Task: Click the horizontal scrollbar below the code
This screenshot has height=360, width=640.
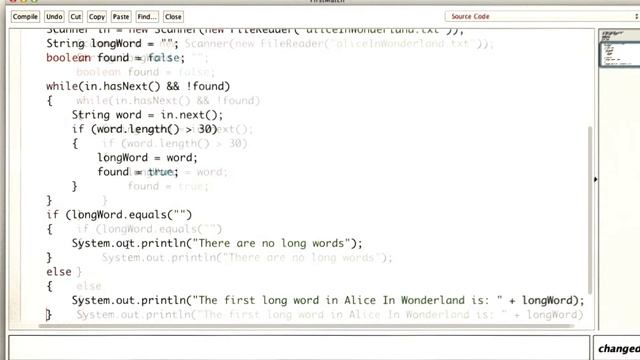Action: coord(306,326)
